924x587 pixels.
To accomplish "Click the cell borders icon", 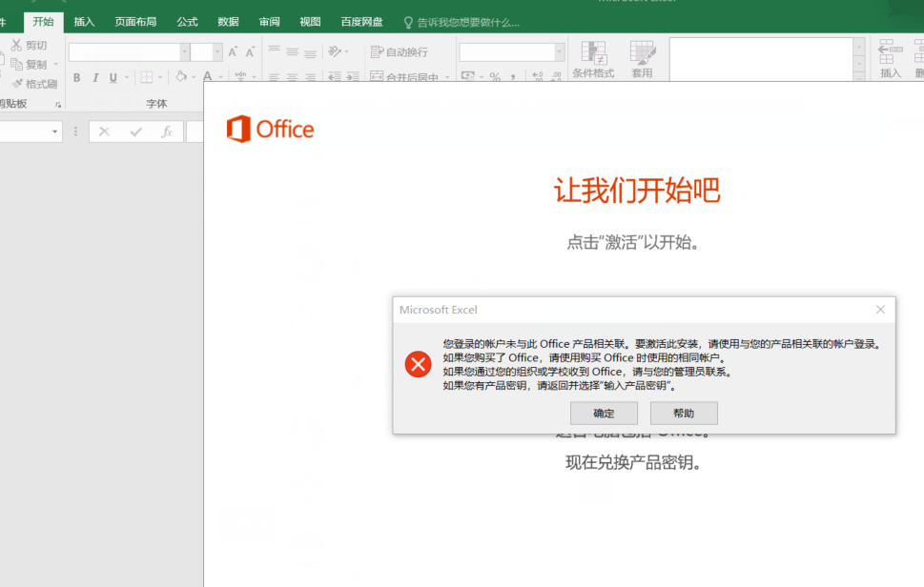I will pyautogui.click(x=147, y=77).
